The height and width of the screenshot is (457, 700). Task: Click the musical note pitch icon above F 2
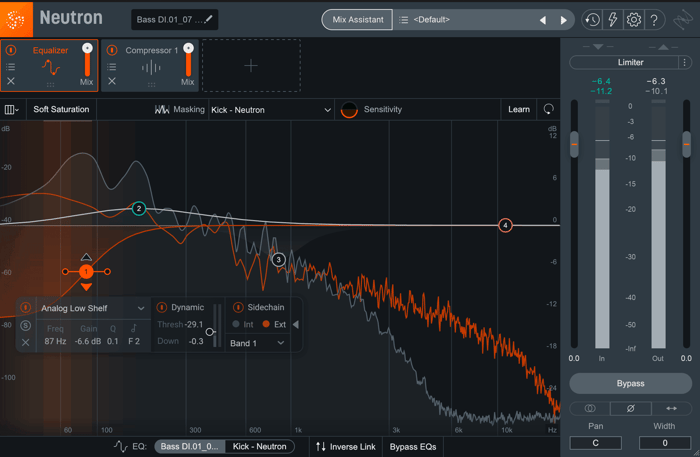click(x=134, y=328)
